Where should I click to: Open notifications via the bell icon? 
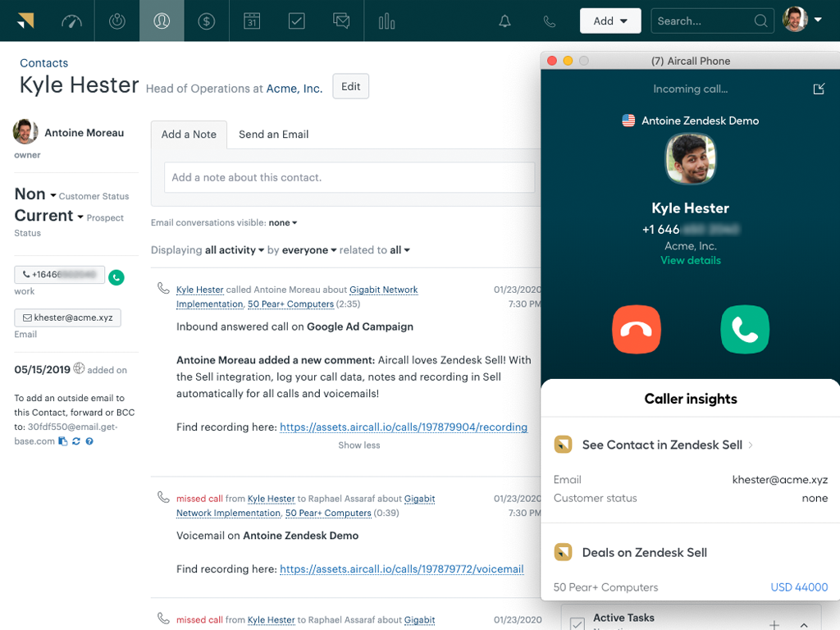click(504, 21)
